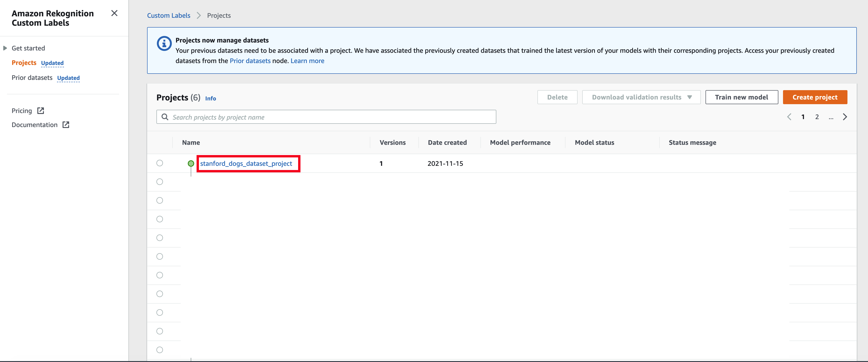Click the info icon in the banner
Image resolution: width=868 pixels, height=362 pixels.
pyautogui.click(x=164, y=43)
